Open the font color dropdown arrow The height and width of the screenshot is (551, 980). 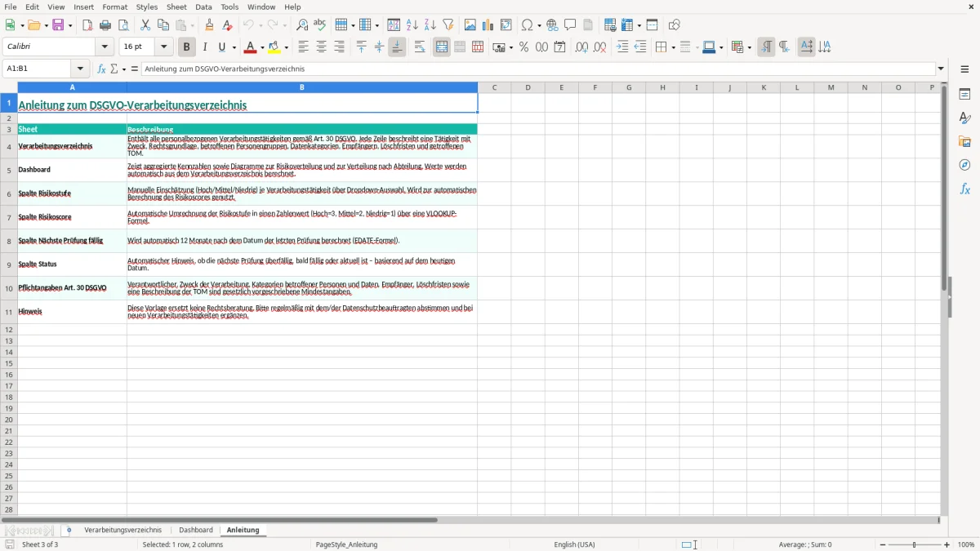pyautogui.click(x=262, y=47)
